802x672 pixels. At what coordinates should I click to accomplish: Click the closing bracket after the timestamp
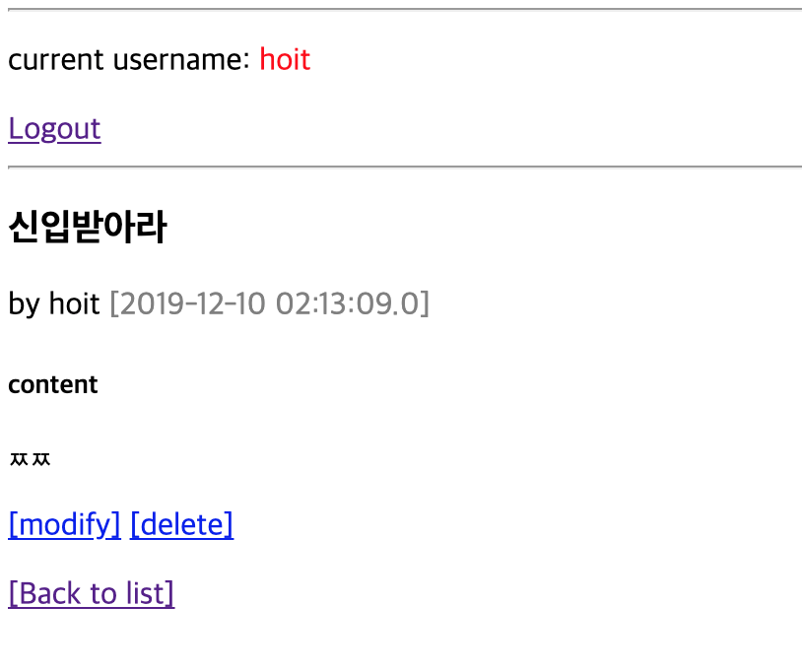425,303
